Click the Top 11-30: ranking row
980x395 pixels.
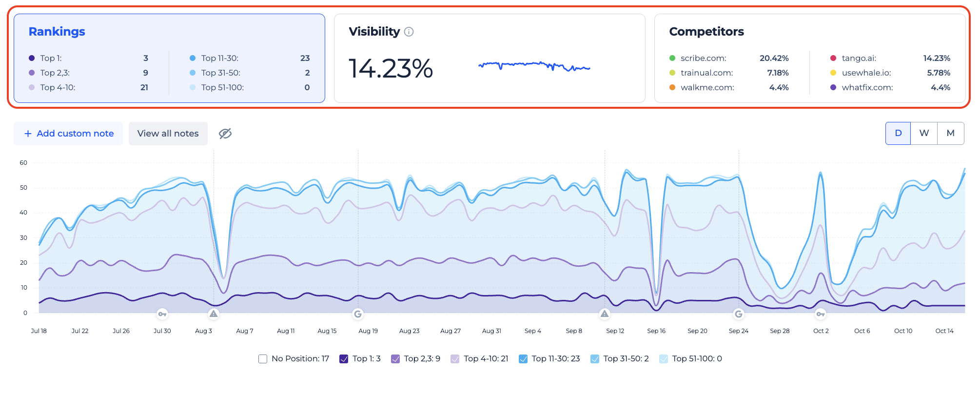(x=250, y=58)
